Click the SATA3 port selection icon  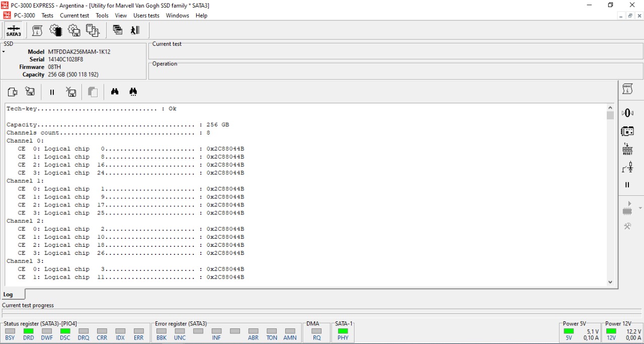(x=14, y=30)
